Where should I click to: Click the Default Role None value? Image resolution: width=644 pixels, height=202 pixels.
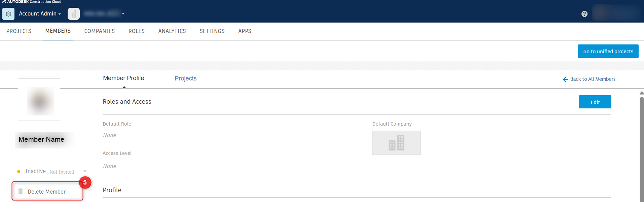pyautogui.click(x=110, y=135)
